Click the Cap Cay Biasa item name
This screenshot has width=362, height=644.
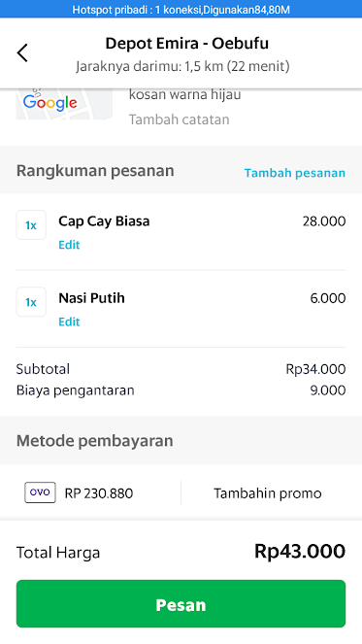104,220
